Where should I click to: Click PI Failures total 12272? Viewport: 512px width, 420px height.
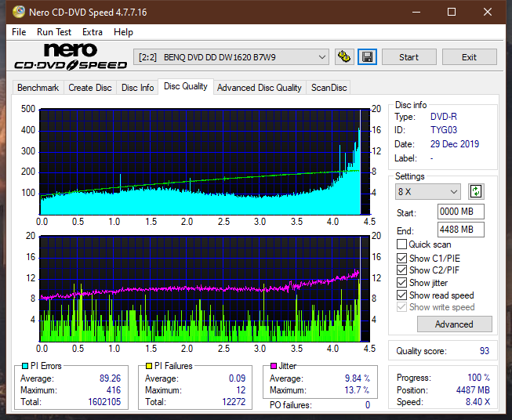tap(234, 402)
